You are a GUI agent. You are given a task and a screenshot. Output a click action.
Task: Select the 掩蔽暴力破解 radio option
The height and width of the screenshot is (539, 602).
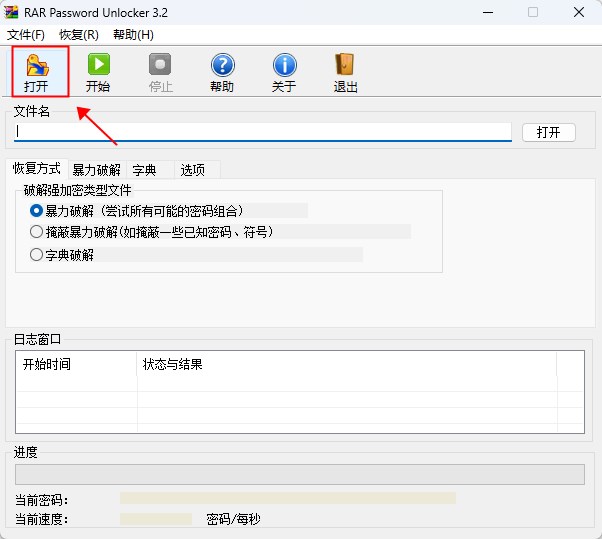(x=36, y=231)
